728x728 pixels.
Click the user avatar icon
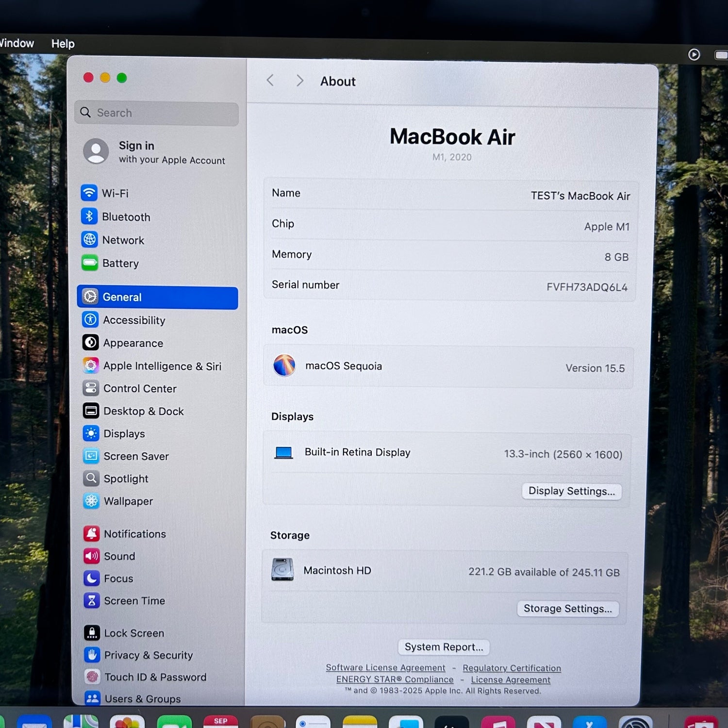pyautogui.click(x=96, y=151)
